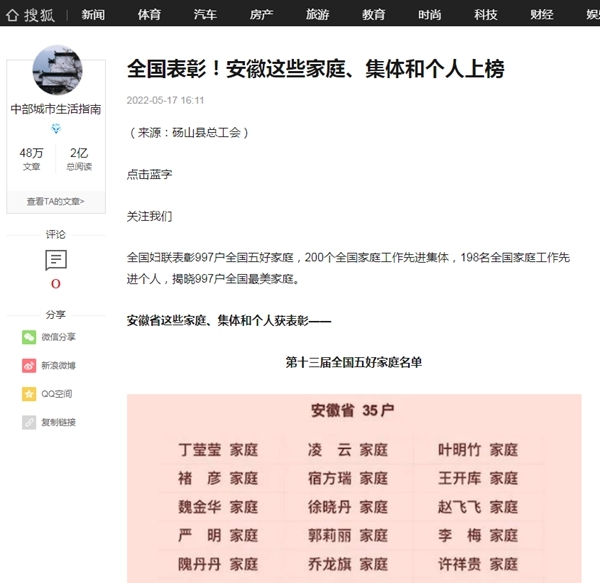Viewport: 600px width, 583px height.
Task: Navigate to the 旅游 section
Action: tap(317, 14)
